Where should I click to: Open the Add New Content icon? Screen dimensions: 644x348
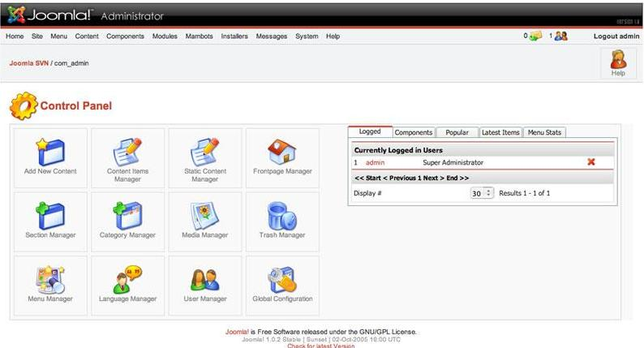point(50,153)
